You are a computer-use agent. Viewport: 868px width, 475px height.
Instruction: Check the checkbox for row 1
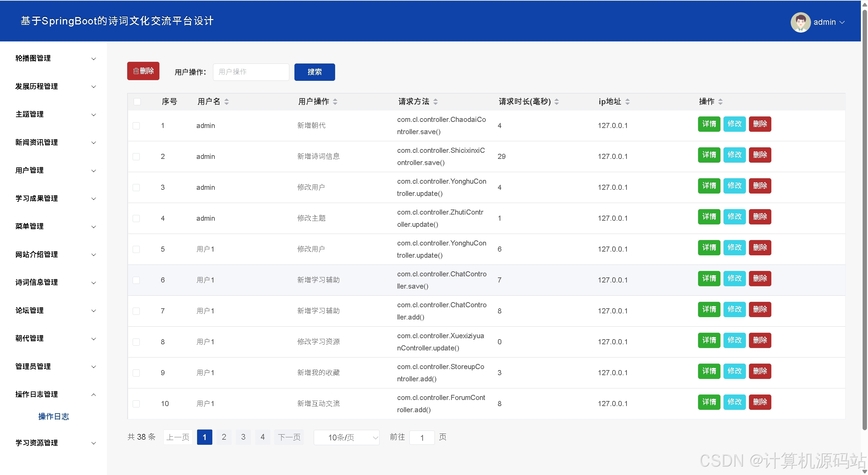[136, 126]
